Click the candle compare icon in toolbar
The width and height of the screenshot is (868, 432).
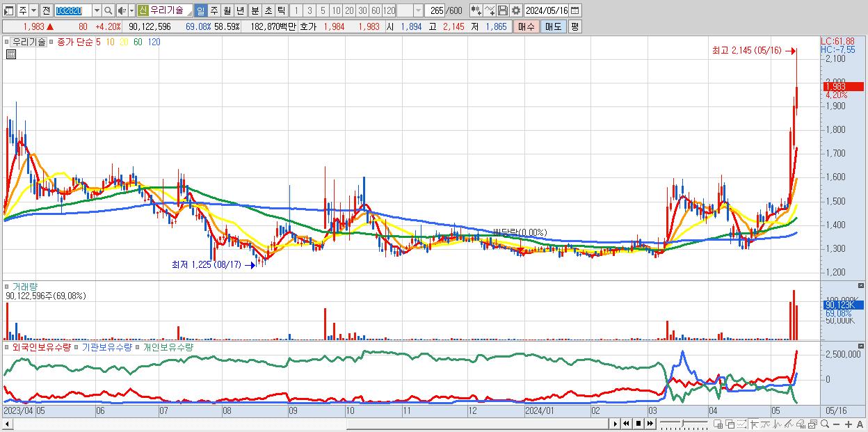(x=476, y=10)
